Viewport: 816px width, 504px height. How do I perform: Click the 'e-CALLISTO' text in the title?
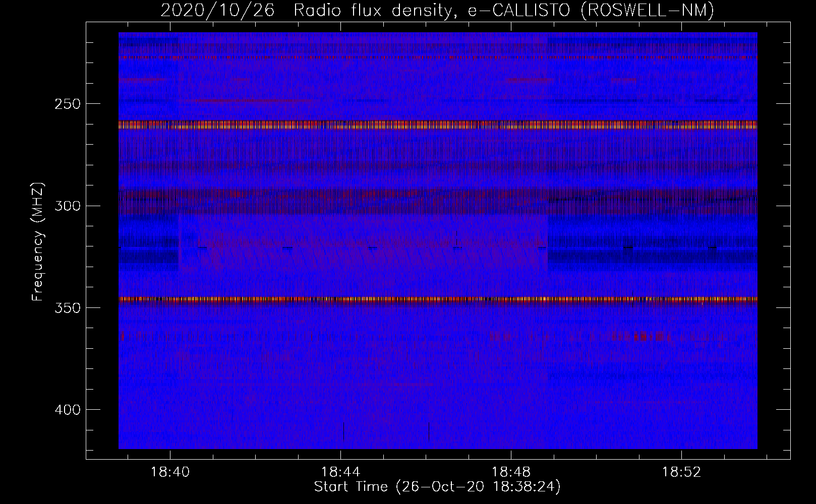[x=519, y=10]
